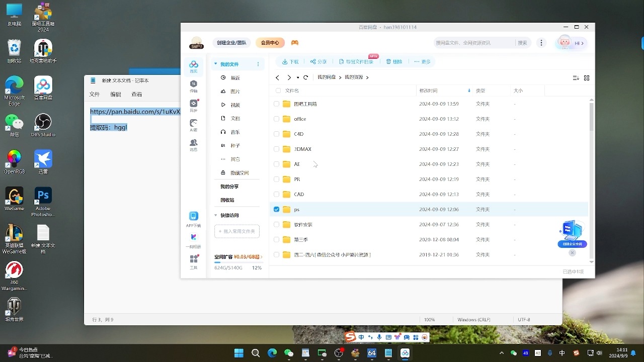Viewport: 644px width, 362px height.
Task: Open 会员中心 member center
Action: 270,43
